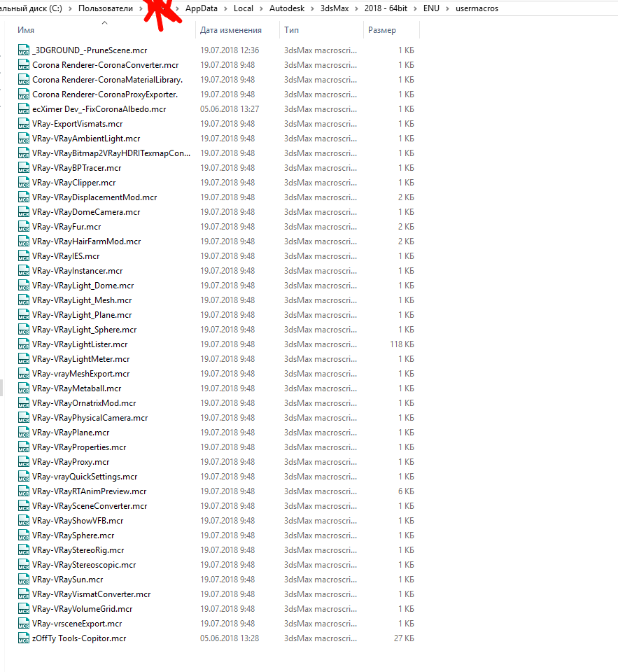This screenshot has width=618, height=672.
Task: Click the VRay-VRayLight_Dome.mcr file icon
Action: point(24,286)
